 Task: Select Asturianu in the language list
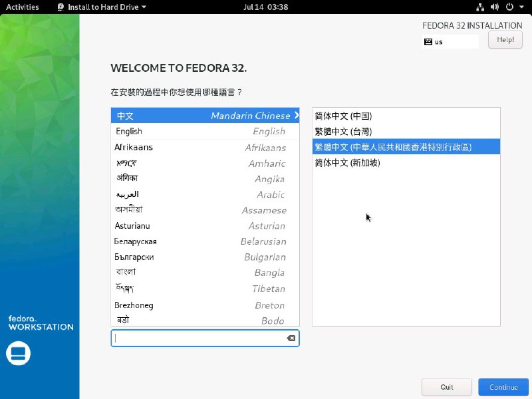click(x=205, y=226)
